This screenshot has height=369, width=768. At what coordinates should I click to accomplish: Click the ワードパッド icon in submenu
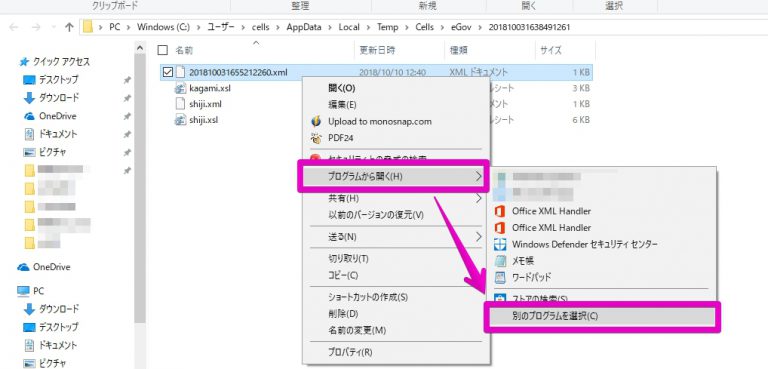click(x=500, y=277)
